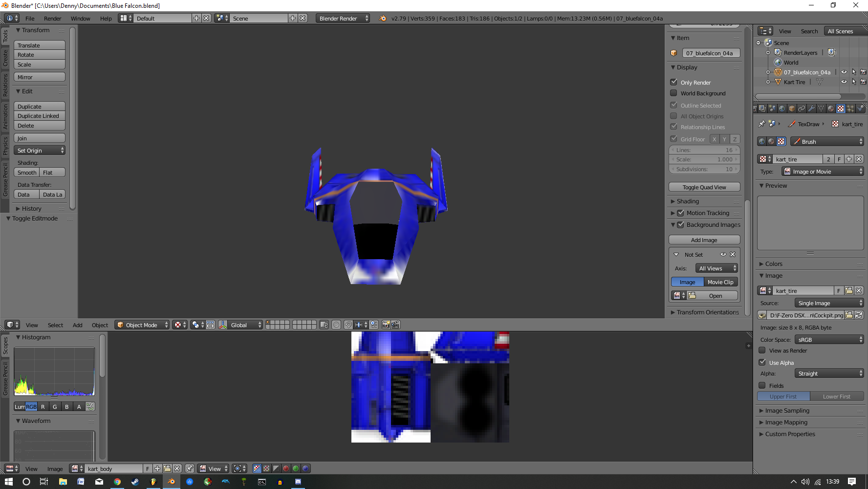Open the Particles tab in properties editor

pos(850,109)
